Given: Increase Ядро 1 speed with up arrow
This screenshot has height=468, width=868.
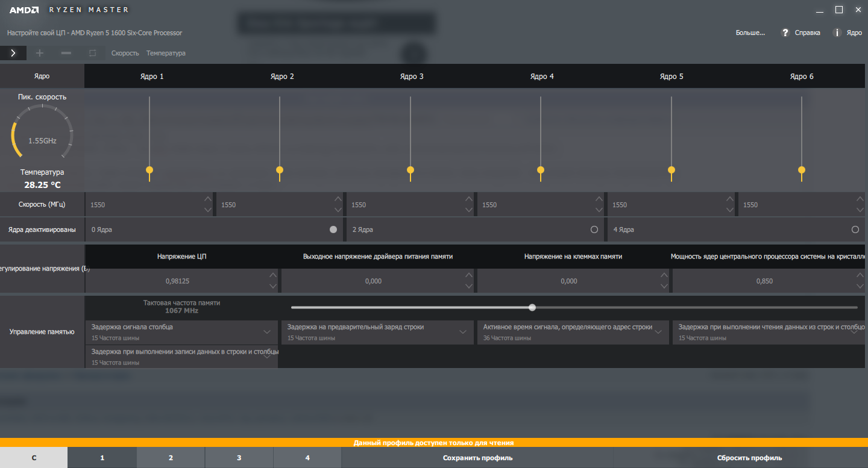Looking at the screenshot, I should point(208,199).
